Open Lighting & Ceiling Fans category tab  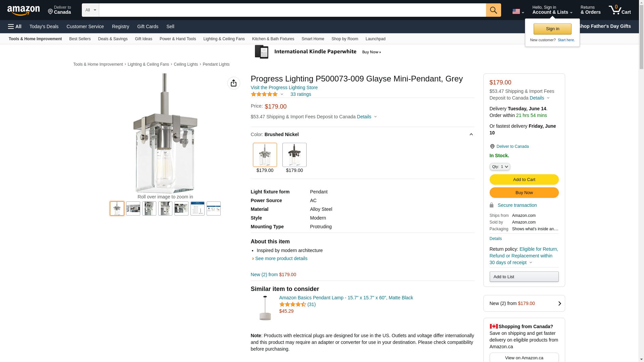[224, 39]
